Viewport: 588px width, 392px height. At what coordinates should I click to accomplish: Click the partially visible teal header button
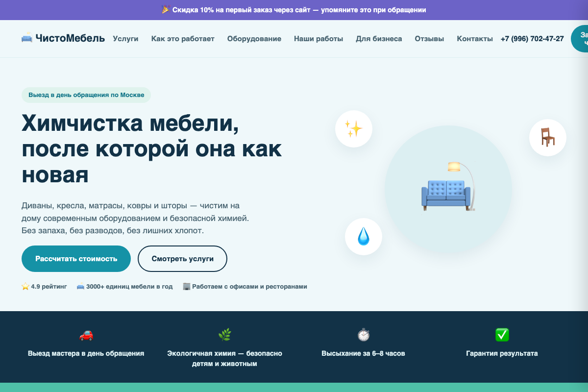[x=580, y=39]
